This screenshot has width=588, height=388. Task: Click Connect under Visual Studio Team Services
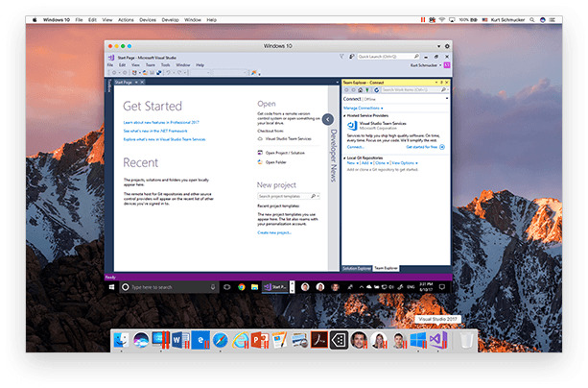355,147
